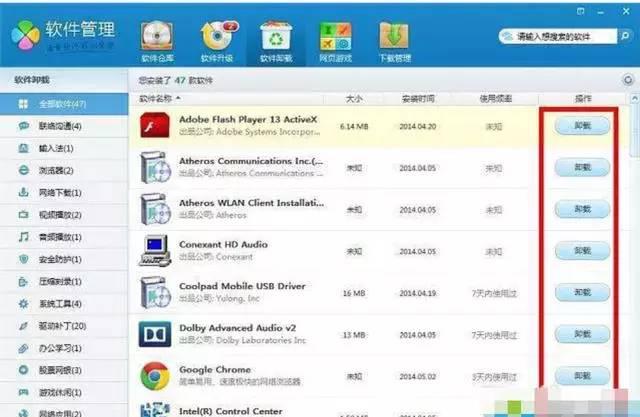Click the Coolpad Mobile USB Driver icon
This screenshot has height=417, width=640.
click(155, 292)
